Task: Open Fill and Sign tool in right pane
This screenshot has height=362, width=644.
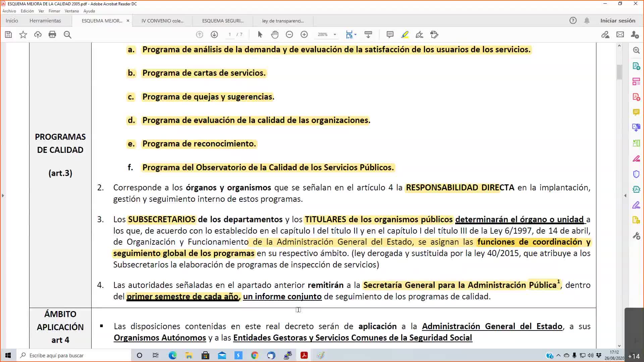Action: tap(636, 205)
